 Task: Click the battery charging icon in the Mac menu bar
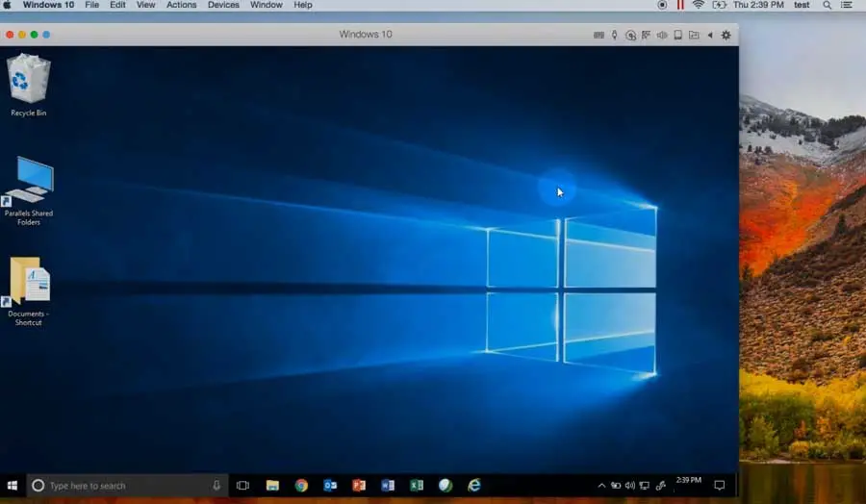(x=719, y=5)
